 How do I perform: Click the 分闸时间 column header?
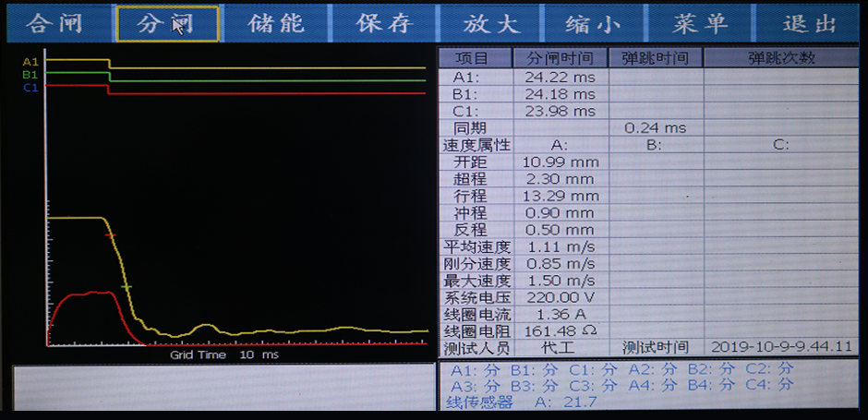(x=561, y=58)
